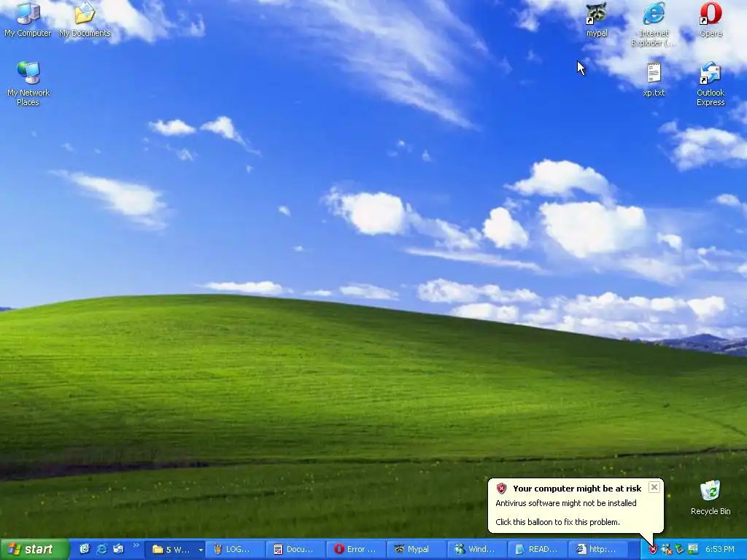Switch to the LOG... taskbar window
The image size is (747, 560).
tap(235, 550)
